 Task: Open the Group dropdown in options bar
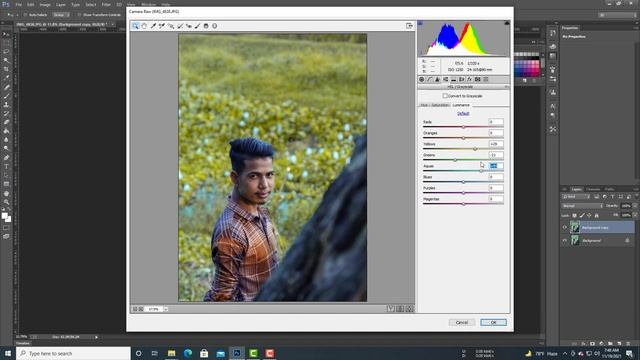point(61,15)
